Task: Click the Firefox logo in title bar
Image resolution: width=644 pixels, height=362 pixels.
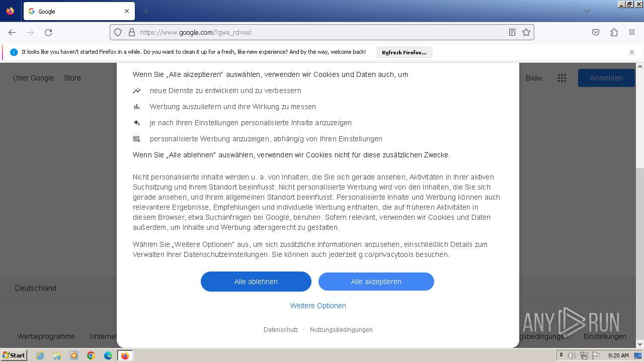Action: [x=10, y=11]
